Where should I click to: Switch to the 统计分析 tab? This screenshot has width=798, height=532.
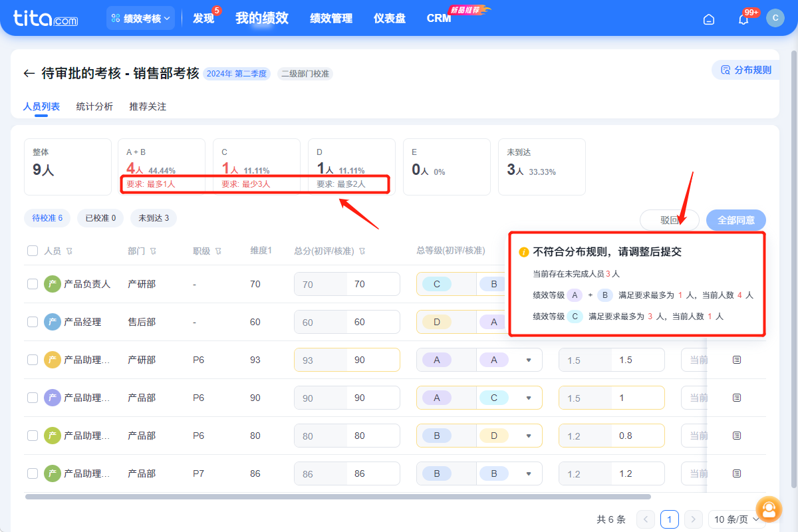pyautogui.click(x=94, y=106)
